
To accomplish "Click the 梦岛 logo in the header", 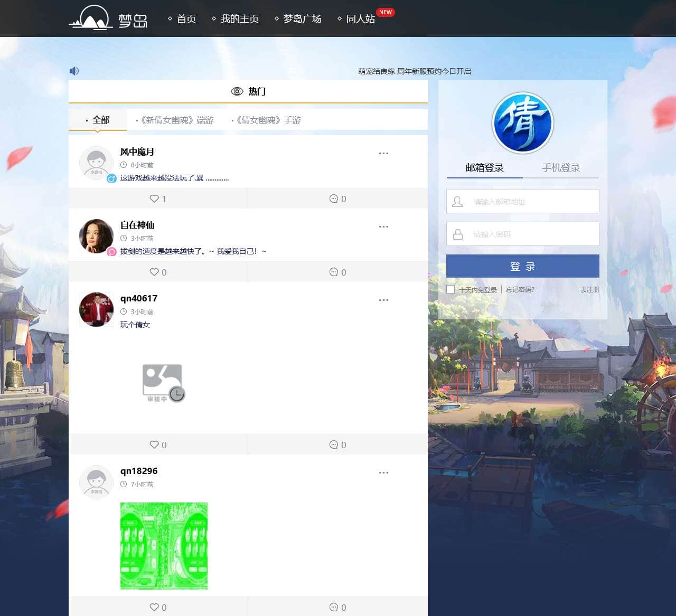I will tap(108, 18).
